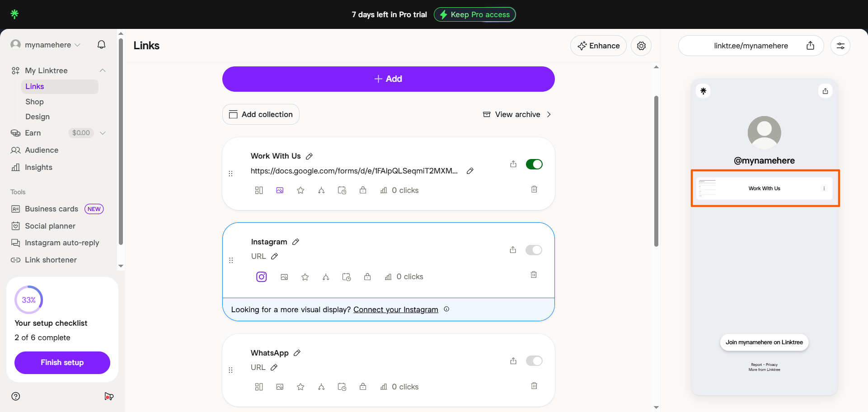Follow Connect your Instagram link
The image size is (868, 412).
(x=396, y=309)
